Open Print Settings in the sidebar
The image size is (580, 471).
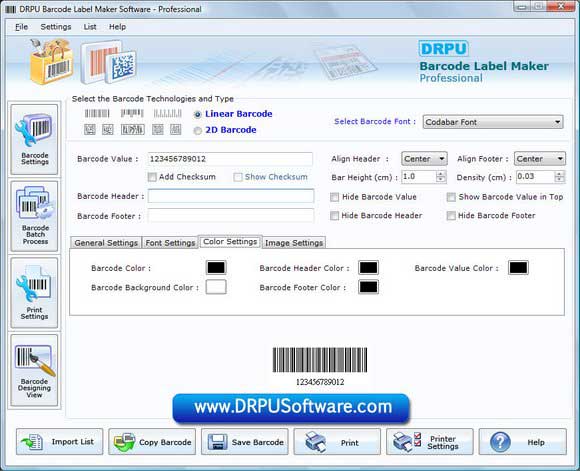[34, 293]
